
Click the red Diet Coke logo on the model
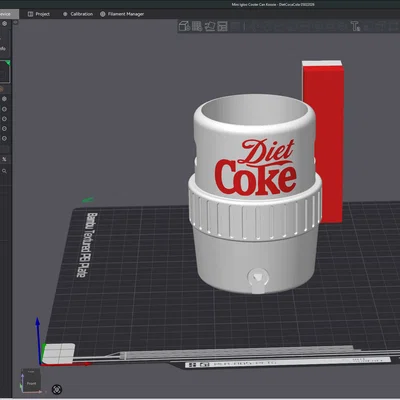coord(255,167)
